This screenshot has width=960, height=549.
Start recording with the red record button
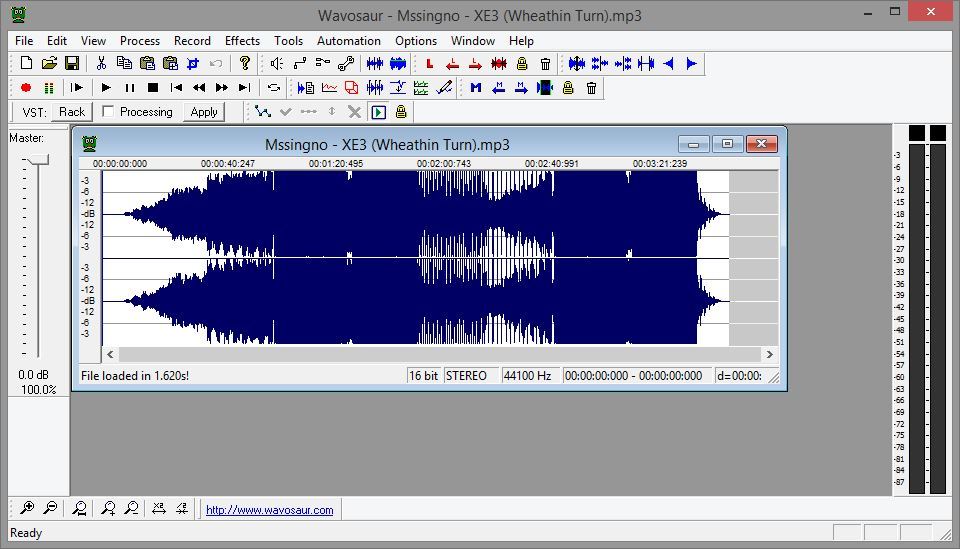(x=26, y=88)
